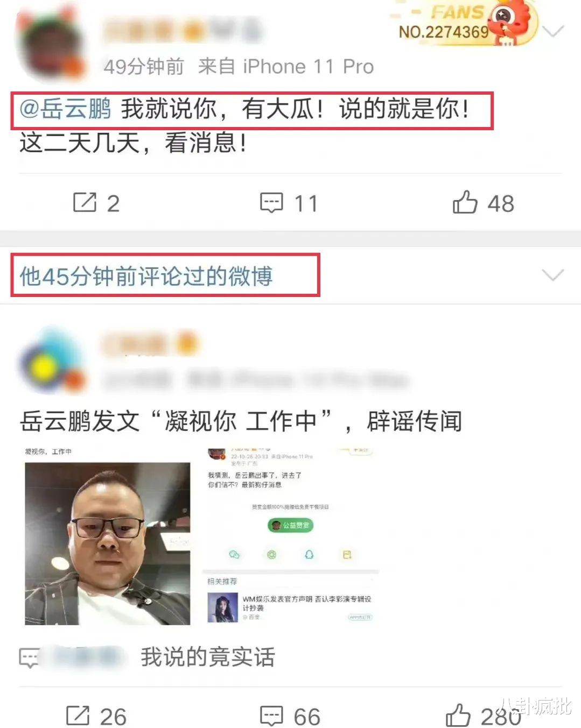Viewport: 581px width, 728px height.
Task: Expand the chevron menu on the top post
Action: [553, 31]
